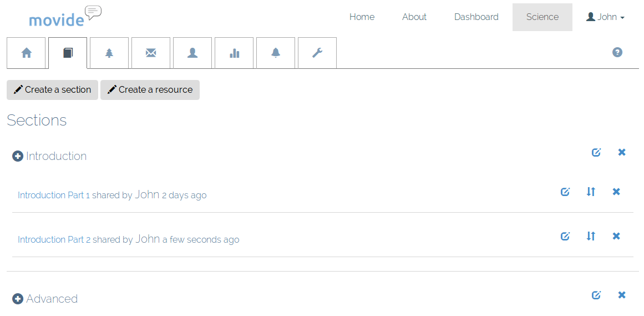Click the Sections heading
The height and width of the screenshot is (316, 644).
[x=37, y=120]
